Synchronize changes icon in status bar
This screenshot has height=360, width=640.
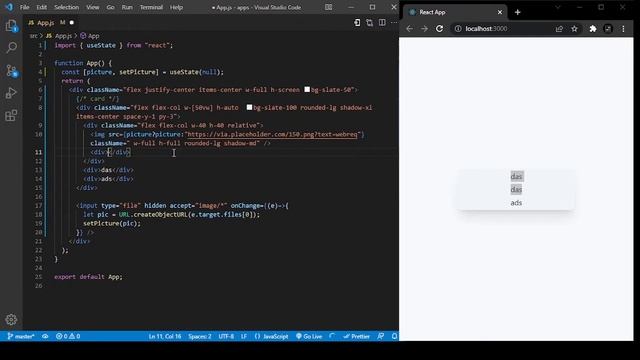click(45, 336)
